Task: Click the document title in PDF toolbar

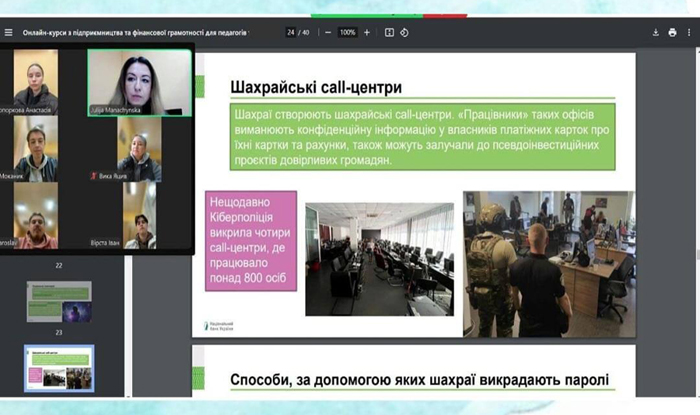Action: click(135, 32)
